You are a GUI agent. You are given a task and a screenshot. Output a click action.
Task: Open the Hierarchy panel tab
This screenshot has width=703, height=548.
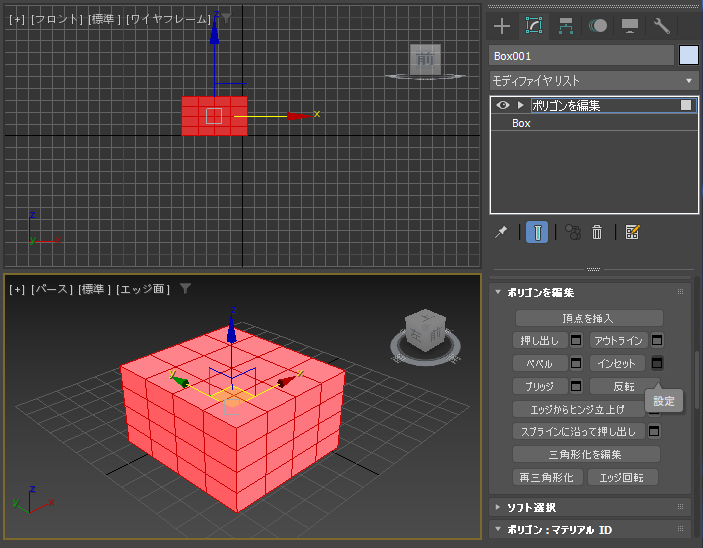(x=565, y=26)
